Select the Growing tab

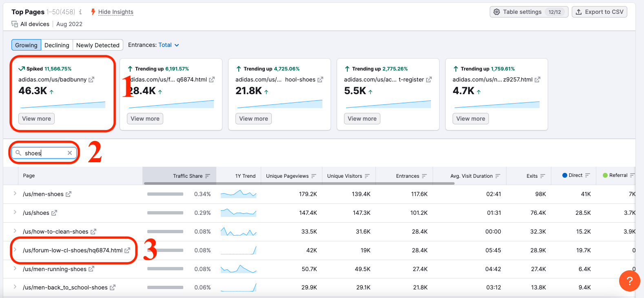click(26, 45)
